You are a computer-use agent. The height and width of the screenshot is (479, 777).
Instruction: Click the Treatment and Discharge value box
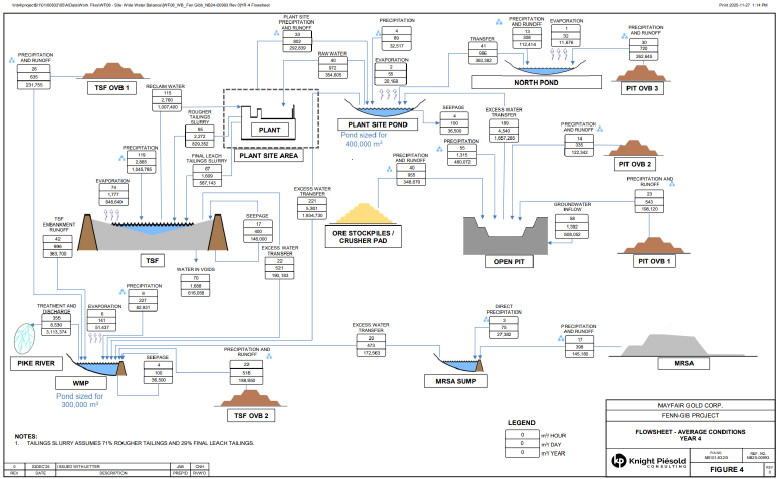click(56, 325)
